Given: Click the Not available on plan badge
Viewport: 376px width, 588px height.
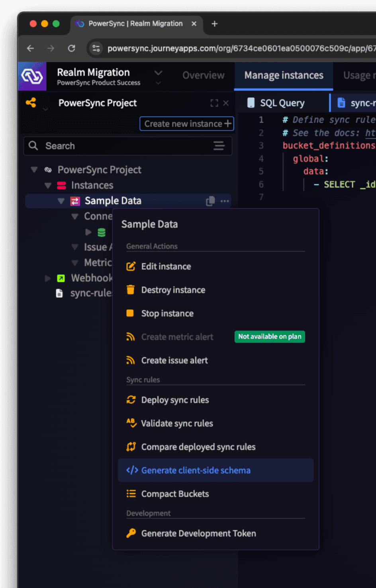Looking at the screenshot, I should pyautogui.click(x=270, y=336).
